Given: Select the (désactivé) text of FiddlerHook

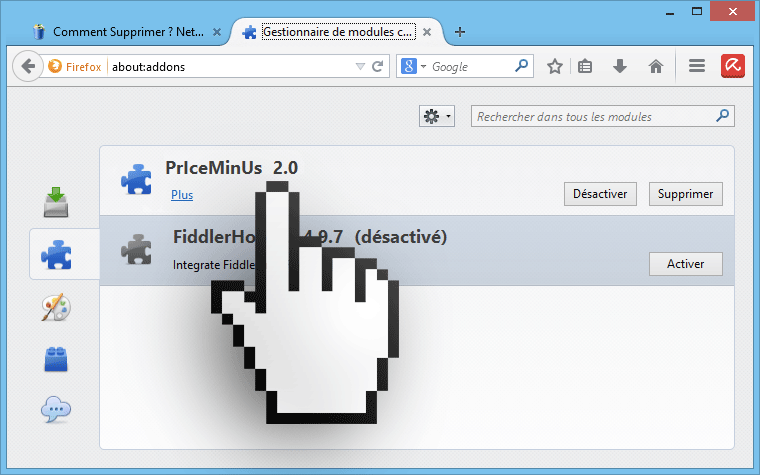Looking at the screenshot, I should pos(401,237).
